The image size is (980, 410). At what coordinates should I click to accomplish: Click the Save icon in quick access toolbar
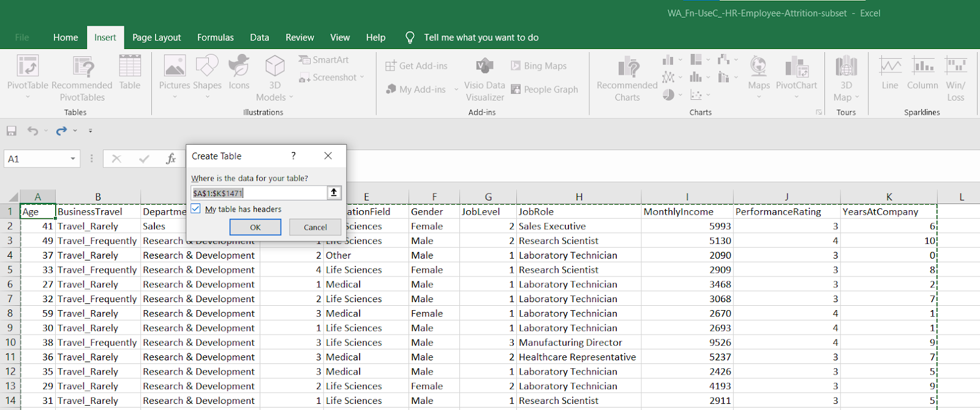(12, 131)
